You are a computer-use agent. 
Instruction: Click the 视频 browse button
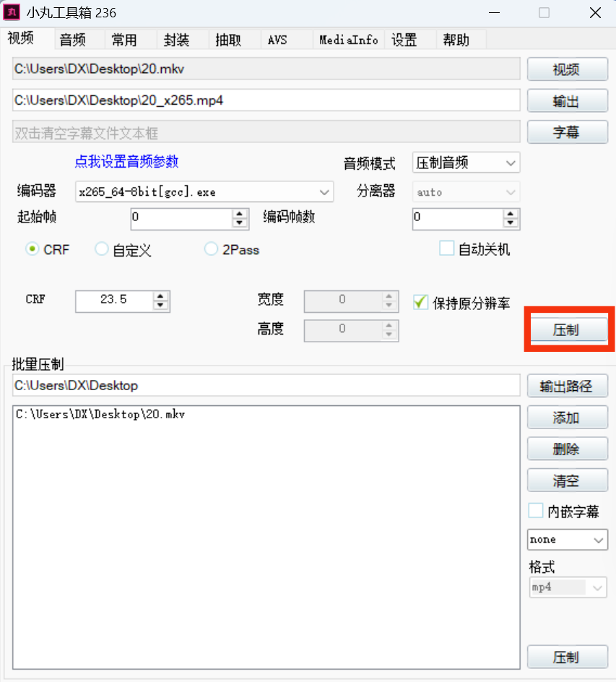click(x=568, y=69)
